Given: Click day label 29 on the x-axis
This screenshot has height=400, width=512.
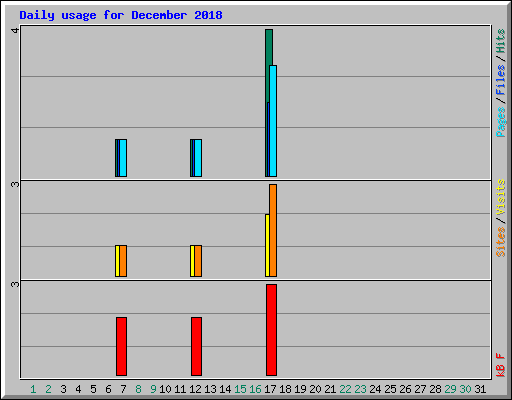Looking at the screenshot, I should (450, 389).
